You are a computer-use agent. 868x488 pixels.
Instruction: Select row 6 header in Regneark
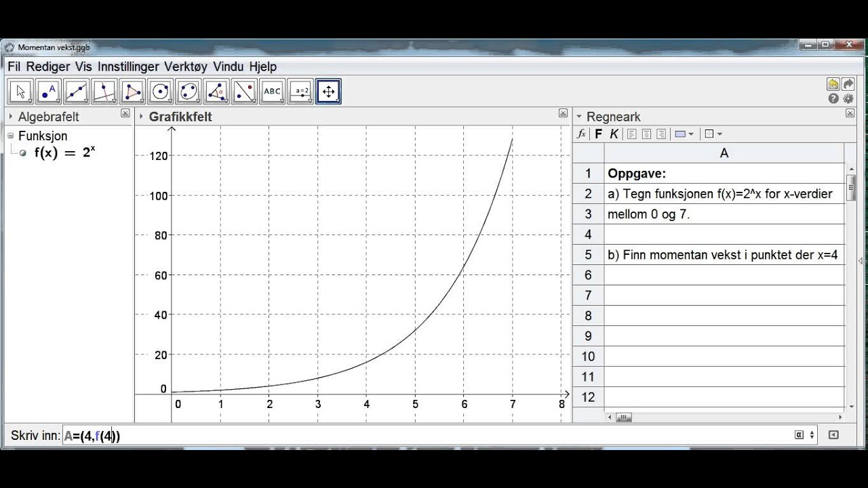(589, 275)
